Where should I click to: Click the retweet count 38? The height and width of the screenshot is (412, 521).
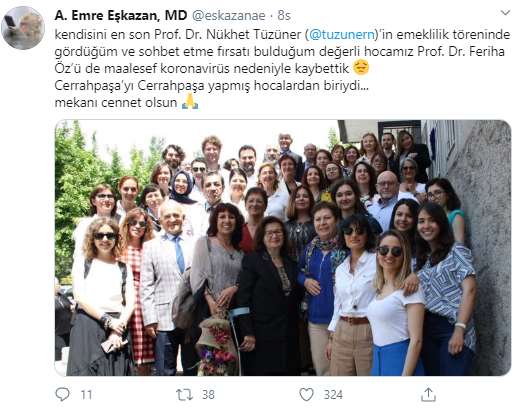click(208, 395)
